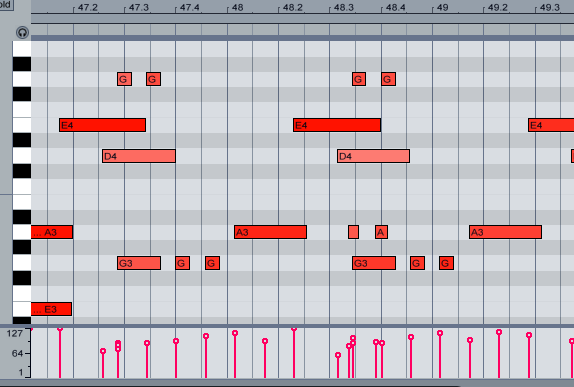Select the top-row G note just after 47.3
The height and width of the screenshot is (387, 574).
153,79
